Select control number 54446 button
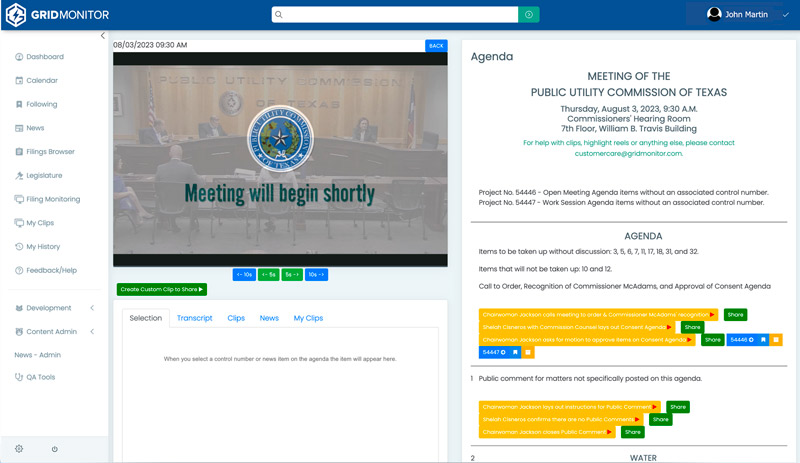The width and height of the screenshot is (800, 463). point(742,340)
